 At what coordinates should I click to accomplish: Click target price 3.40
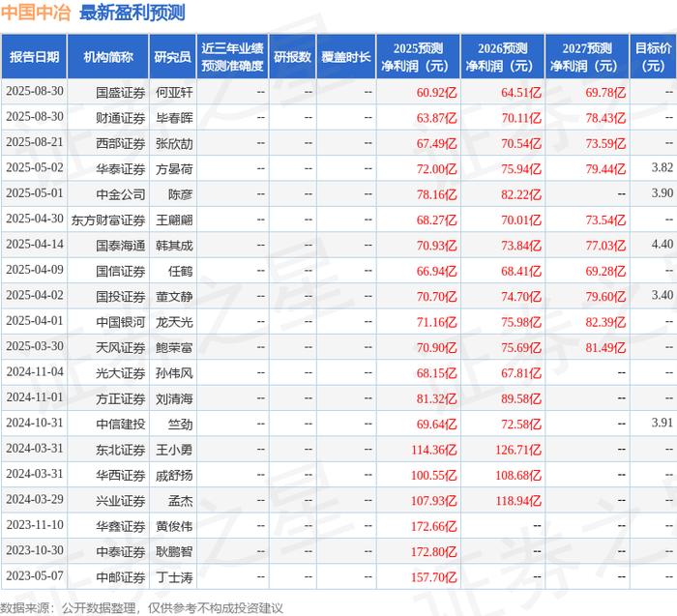(662, 295)
